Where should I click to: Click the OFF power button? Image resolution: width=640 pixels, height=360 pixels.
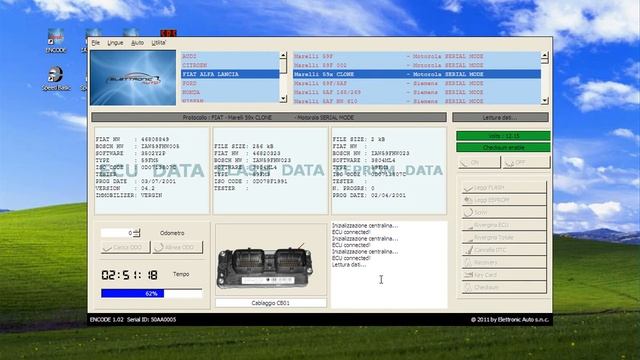(526, 162)
